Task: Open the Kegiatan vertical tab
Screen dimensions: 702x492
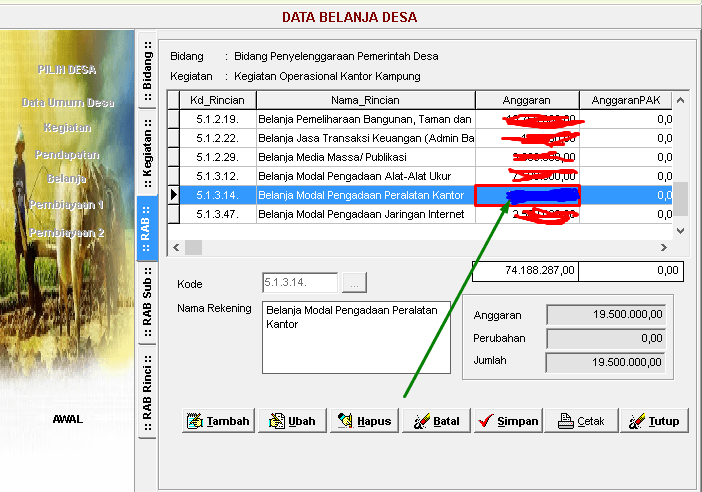Action: 147,153
